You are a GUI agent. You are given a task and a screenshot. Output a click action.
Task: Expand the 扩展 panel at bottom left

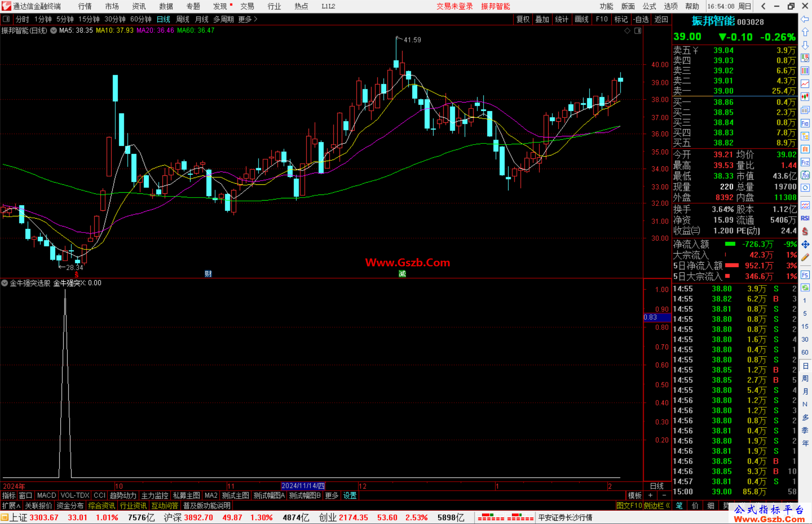click(11, 506)
